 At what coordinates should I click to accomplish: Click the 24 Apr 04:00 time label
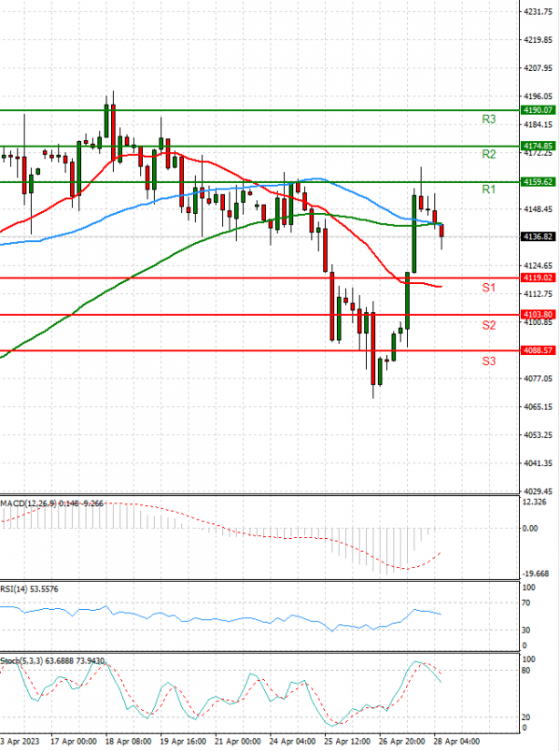tap(292, 742)
